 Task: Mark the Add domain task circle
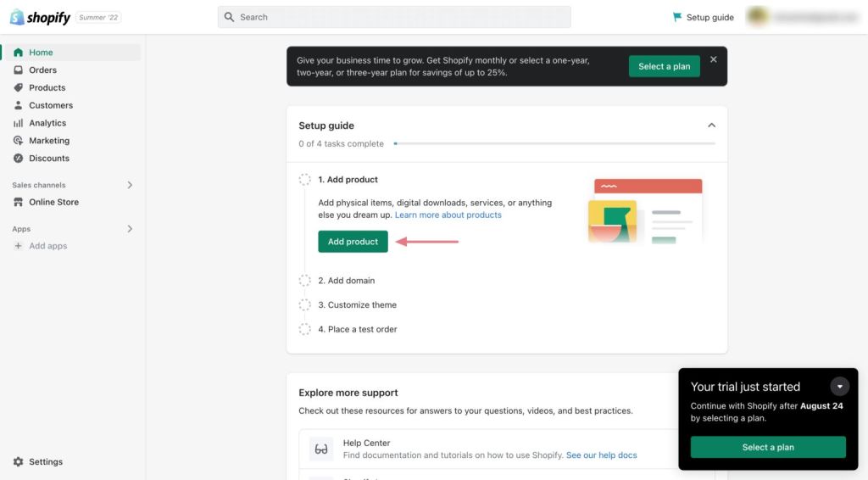click(x=305, y=281)
